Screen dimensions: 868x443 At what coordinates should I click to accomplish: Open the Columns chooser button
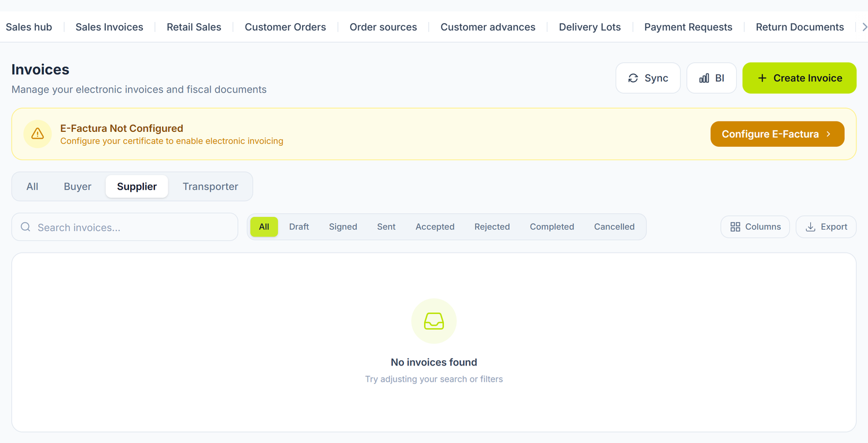coord(755,227)
